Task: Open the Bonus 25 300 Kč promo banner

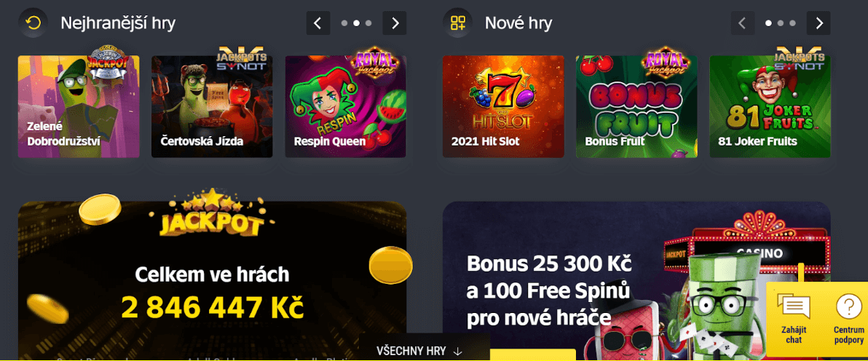Action: click(636, 281)
